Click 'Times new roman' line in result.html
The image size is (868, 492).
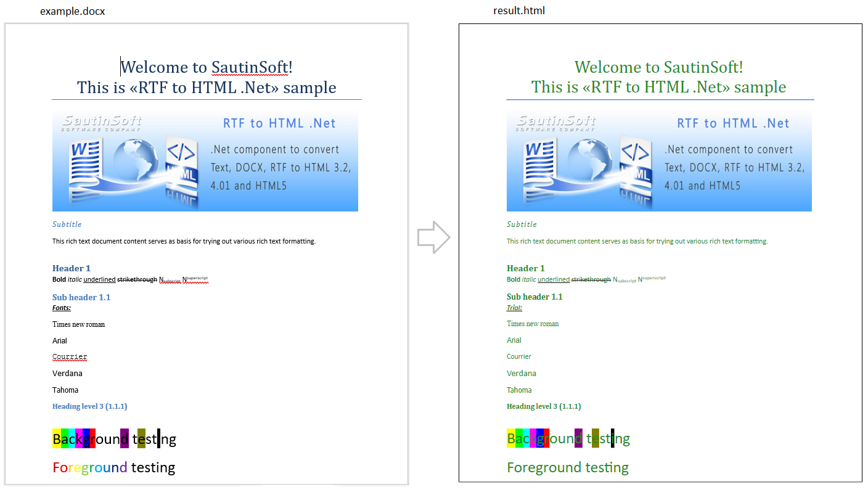point(533,324)
